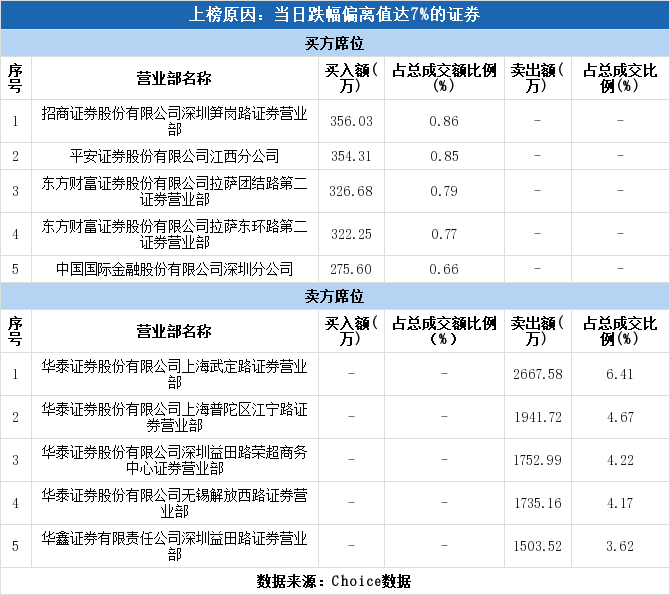Viewport: 670px width, 595px height.
Task: Select the sell amount 1752.99
Action: tap(538, 460)
